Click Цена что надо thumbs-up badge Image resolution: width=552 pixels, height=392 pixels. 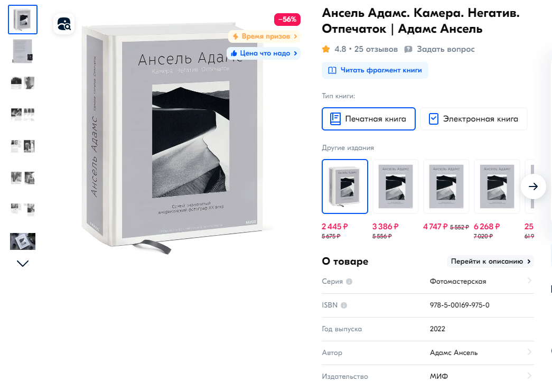tap(264, 53)
